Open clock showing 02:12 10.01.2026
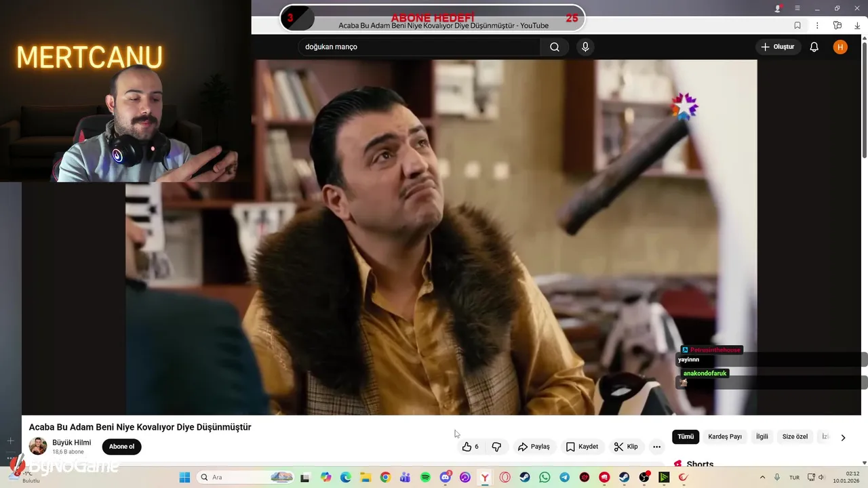Screen dimensions: 868x488 846,477
